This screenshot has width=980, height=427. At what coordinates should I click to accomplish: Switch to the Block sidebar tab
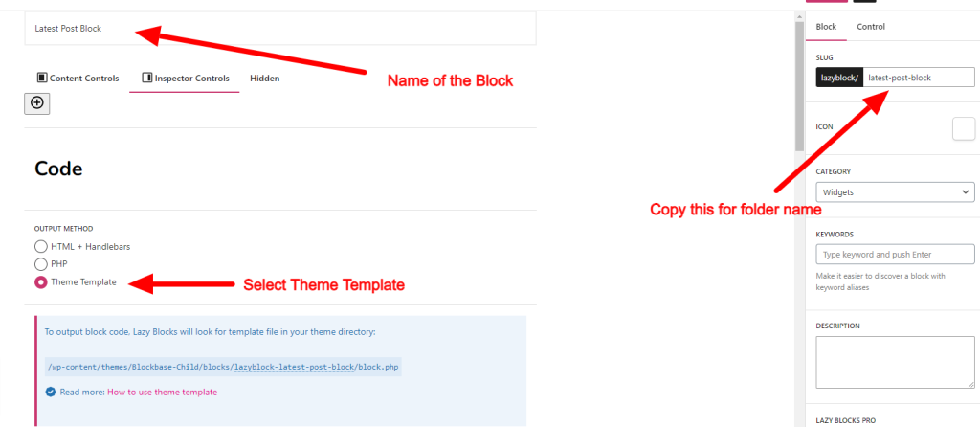tap(826, 27)
